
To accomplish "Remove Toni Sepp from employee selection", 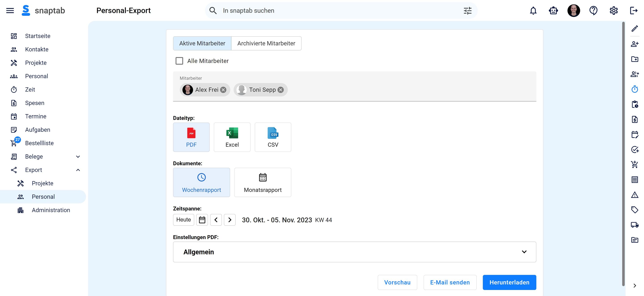I will [280, 89].
